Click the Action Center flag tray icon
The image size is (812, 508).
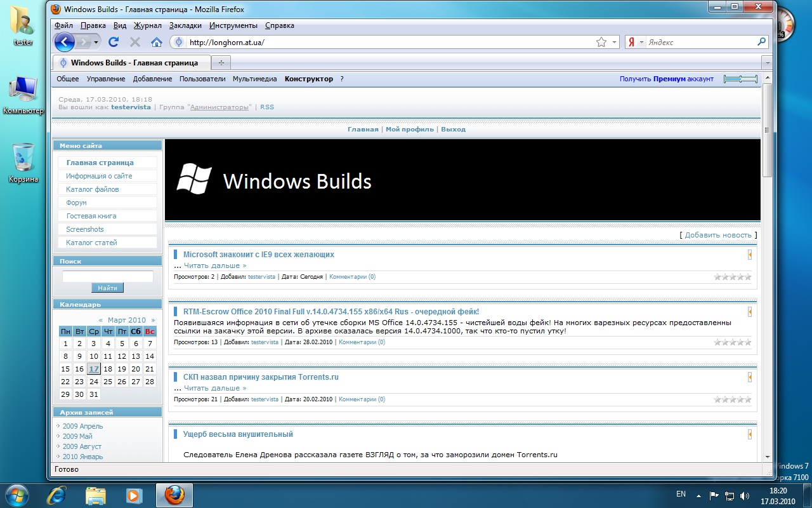(x=714, y=495)
